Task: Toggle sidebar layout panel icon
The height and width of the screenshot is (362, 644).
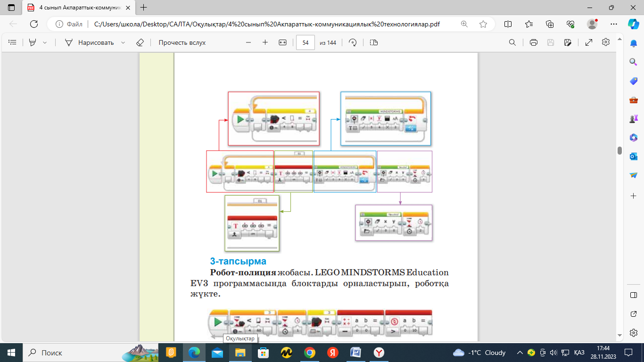Action: point(634,295)
